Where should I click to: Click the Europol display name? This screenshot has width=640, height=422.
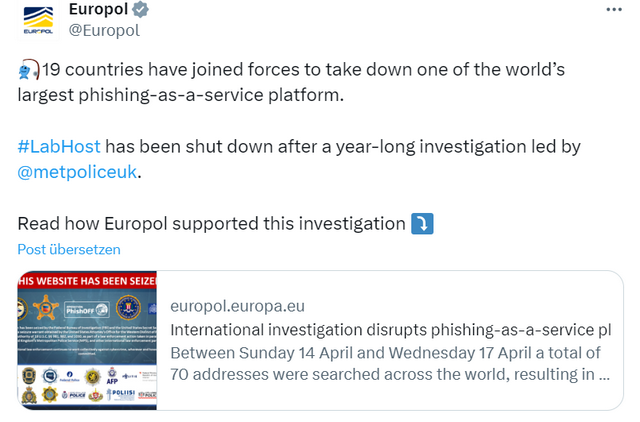click(x=98, y=10)
